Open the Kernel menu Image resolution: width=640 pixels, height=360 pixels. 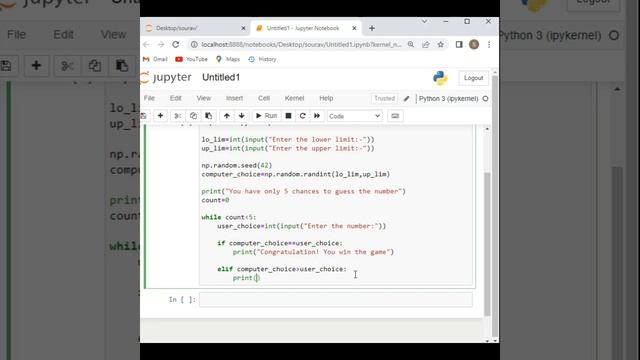coord(294,98)
